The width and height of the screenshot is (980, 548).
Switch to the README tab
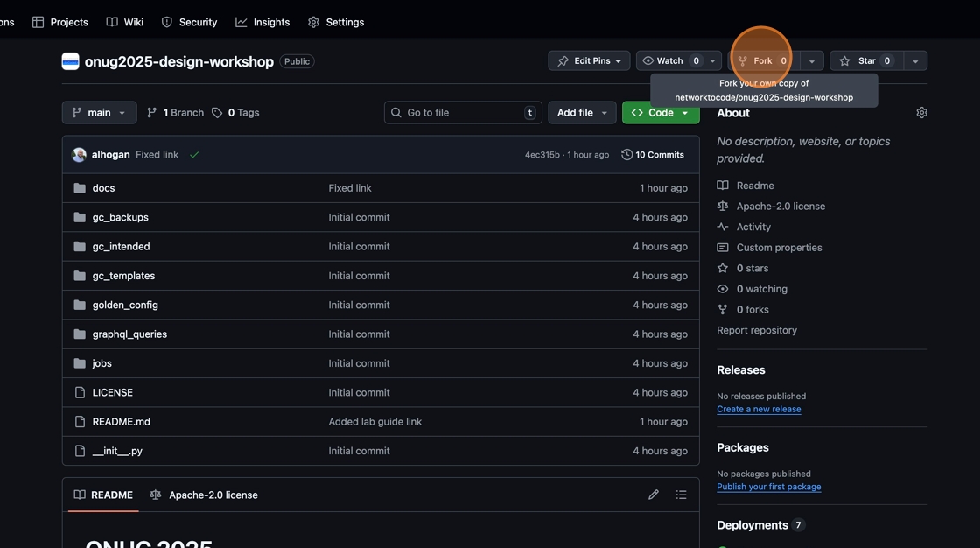pyautogui.click(x=103, y=495)
